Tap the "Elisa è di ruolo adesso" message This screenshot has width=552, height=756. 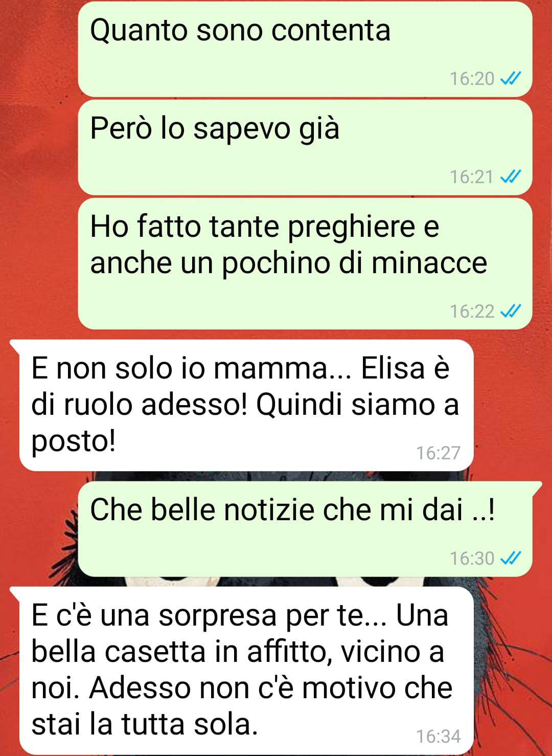246,405
